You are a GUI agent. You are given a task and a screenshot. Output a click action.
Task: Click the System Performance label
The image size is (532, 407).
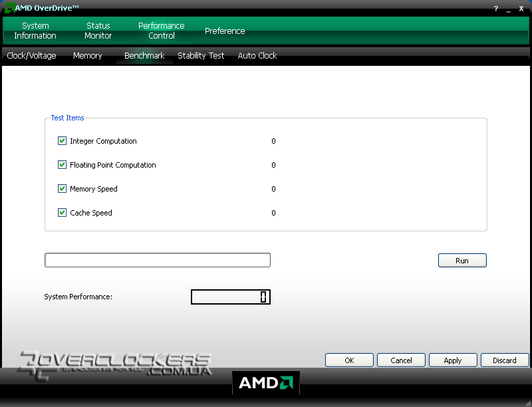78,297
